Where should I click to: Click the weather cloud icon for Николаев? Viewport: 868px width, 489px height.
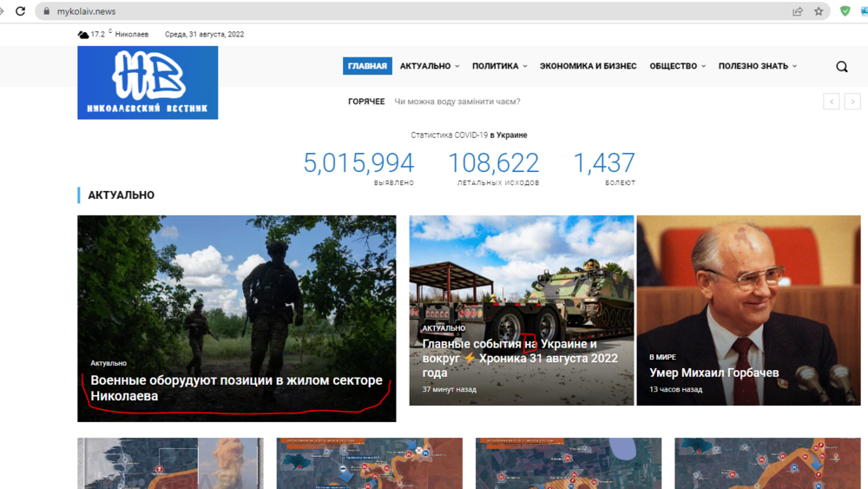(83, 35)
